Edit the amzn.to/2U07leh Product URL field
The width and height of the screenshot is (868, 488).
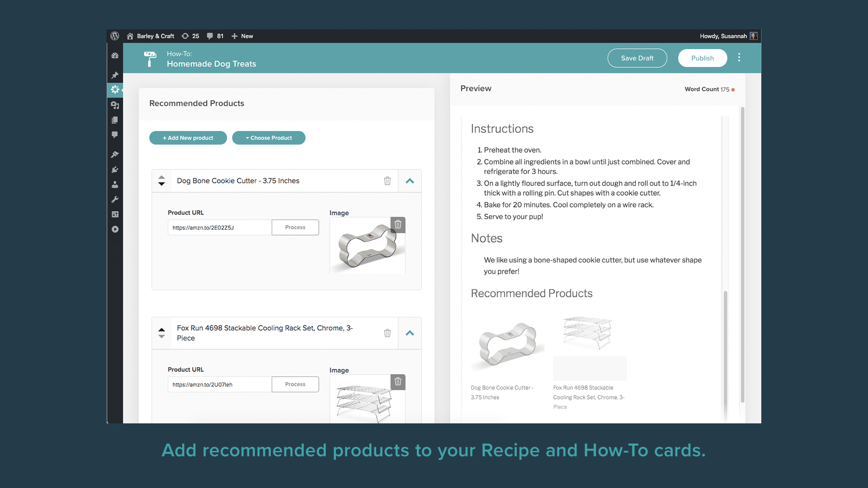click(x=220, y=384)
